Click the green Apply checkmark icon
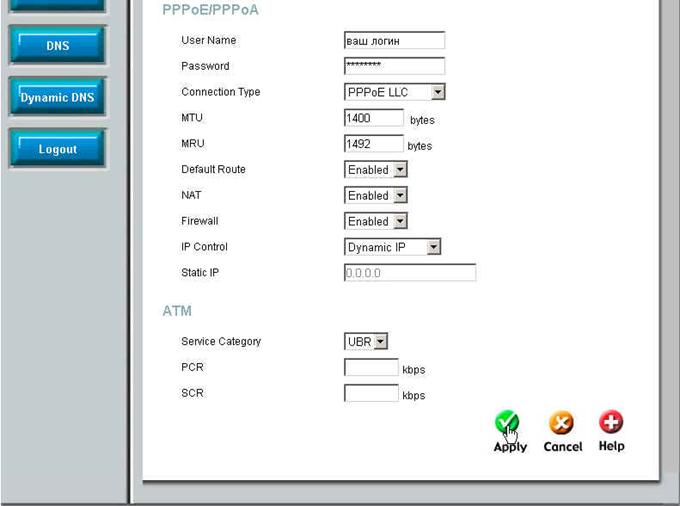680x506 pixels. click(x=507, y=422)
